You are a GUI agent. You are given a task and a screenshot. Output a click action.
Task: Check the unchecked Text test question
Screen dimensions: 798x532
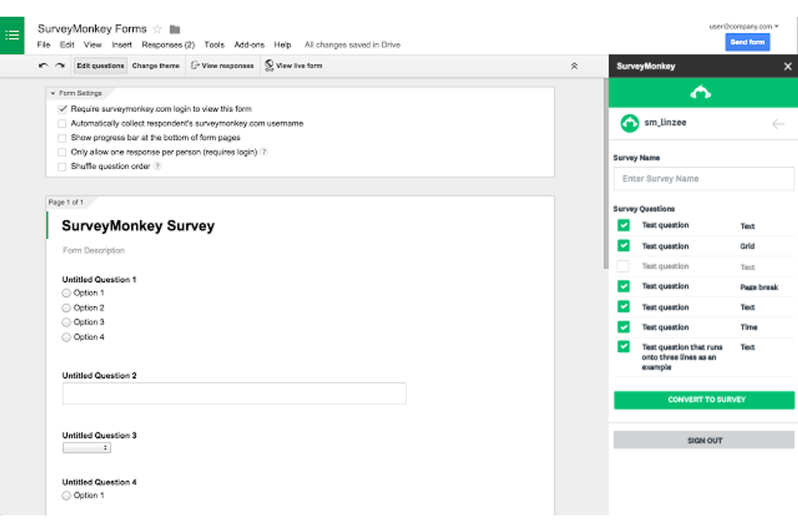coord(623,266)
